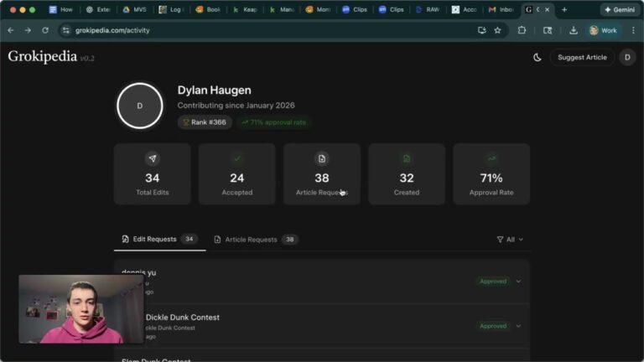This screenshot has width=644, height=362.
Task: Click the trophy icon on Rank badge
Action: pos(186,122)
